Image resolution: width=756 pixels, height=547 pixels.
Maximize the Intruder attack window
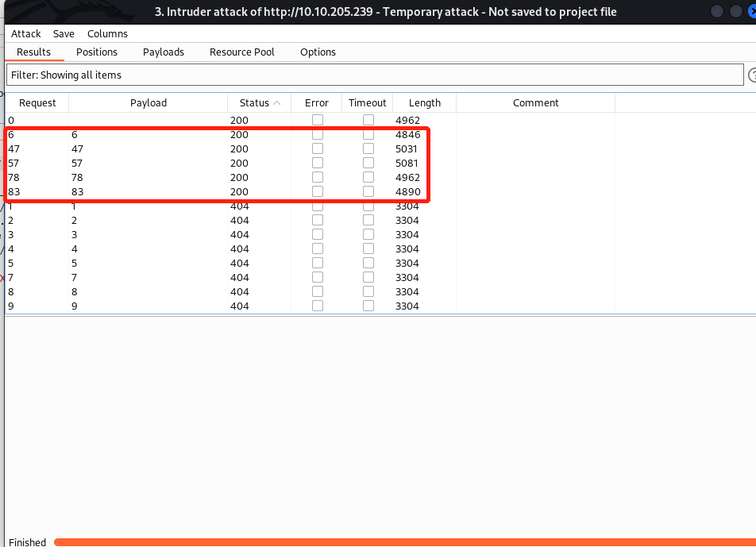click(x=736, y=11)
